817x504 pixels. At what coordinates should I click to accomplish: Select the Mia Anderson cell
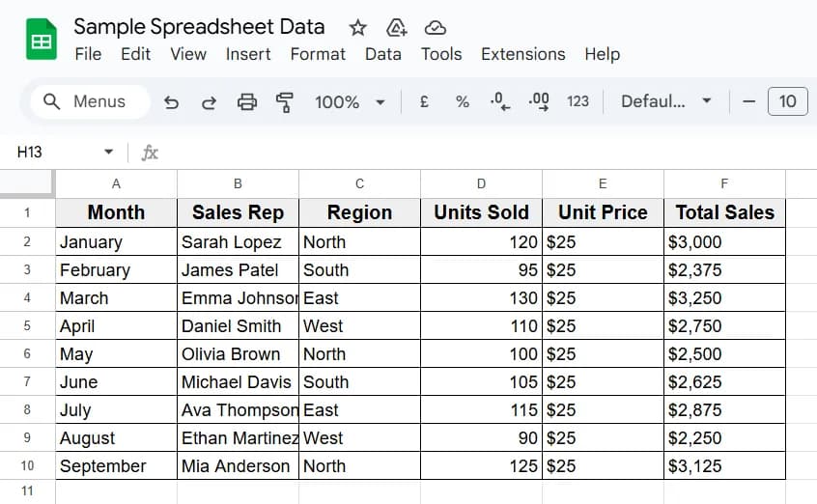click(238, 465)
